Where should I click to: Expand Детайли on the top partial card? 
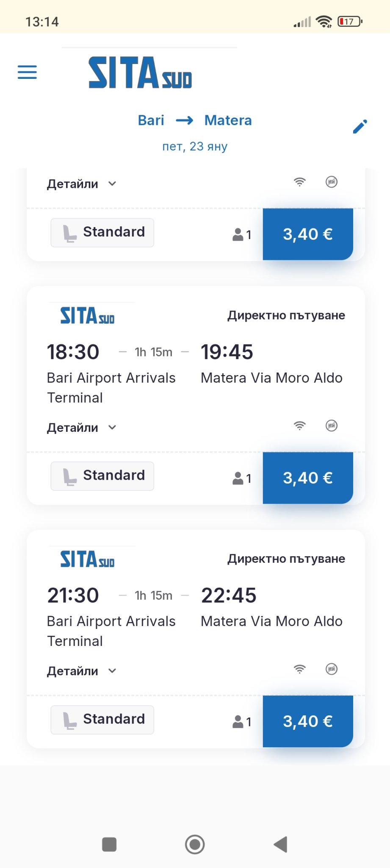(81, 184)
